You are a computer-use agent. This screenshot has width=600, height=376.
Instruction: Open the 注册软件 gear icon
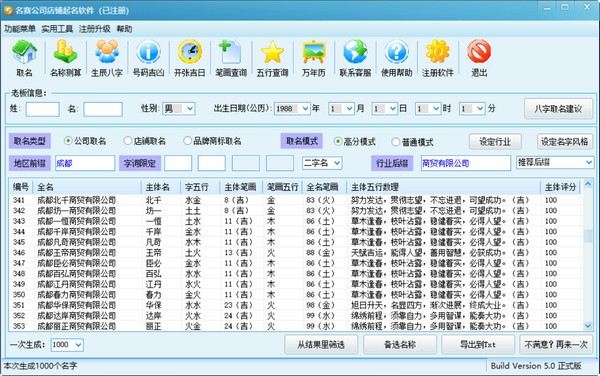pos(438,52)
